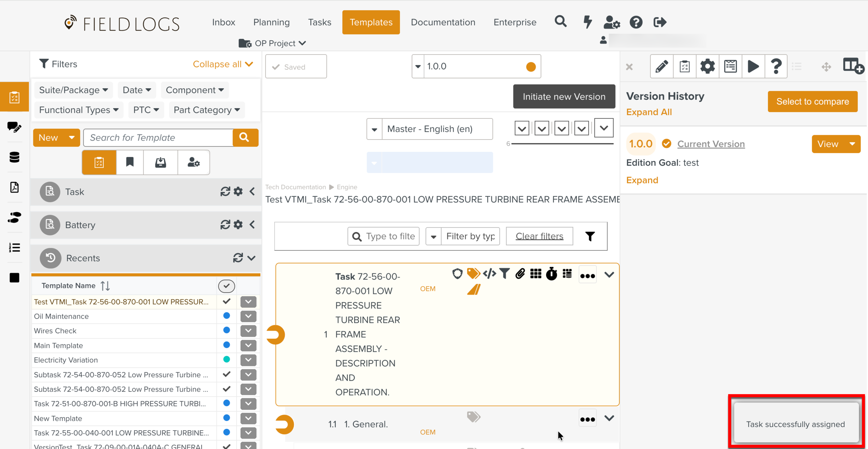Click the lightning bolt icon in header
Image resolution: width=868 pixels, height=449 pixels.
(x=587, y=22)
